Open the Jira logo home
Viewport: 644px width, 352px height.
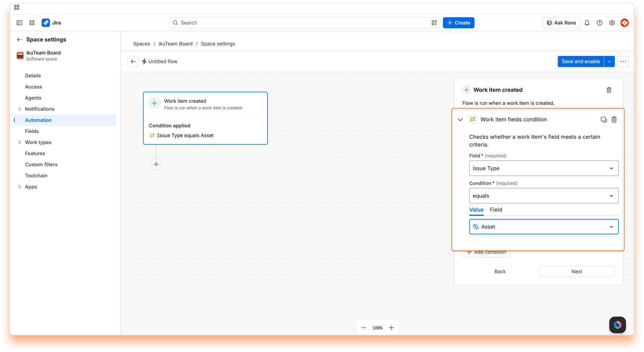(x=51, y=23)
